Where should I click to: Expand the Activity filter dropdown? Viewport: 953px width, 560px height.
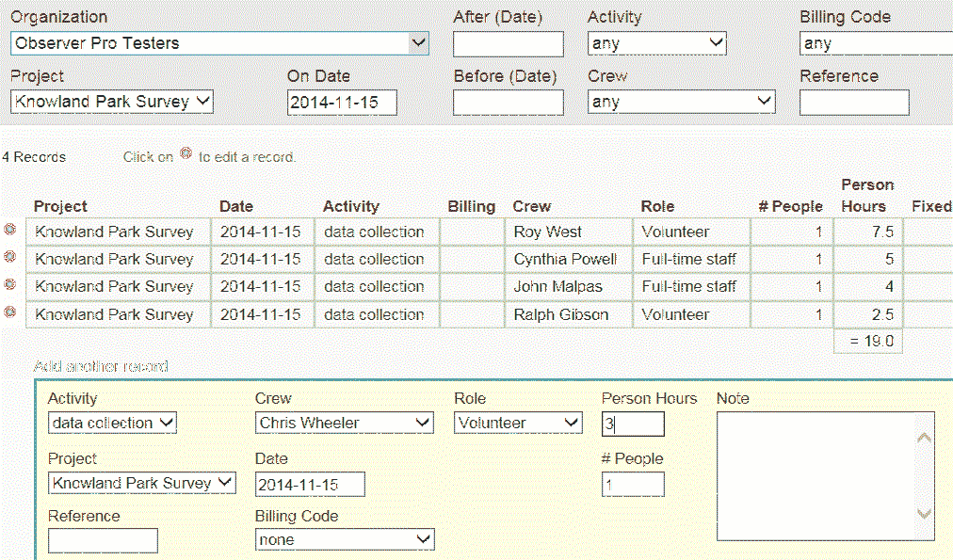coord(656,43)
